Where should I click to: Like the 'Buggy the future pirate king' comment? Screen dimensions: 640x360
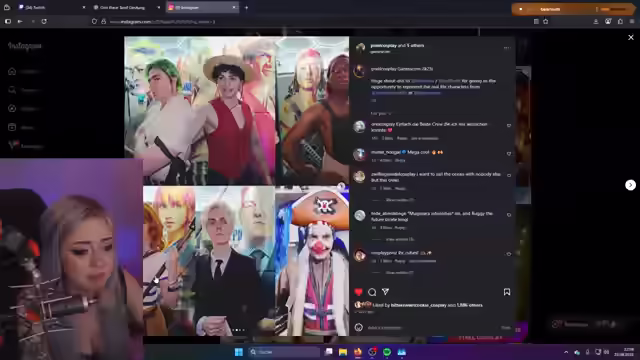point(509,215)
